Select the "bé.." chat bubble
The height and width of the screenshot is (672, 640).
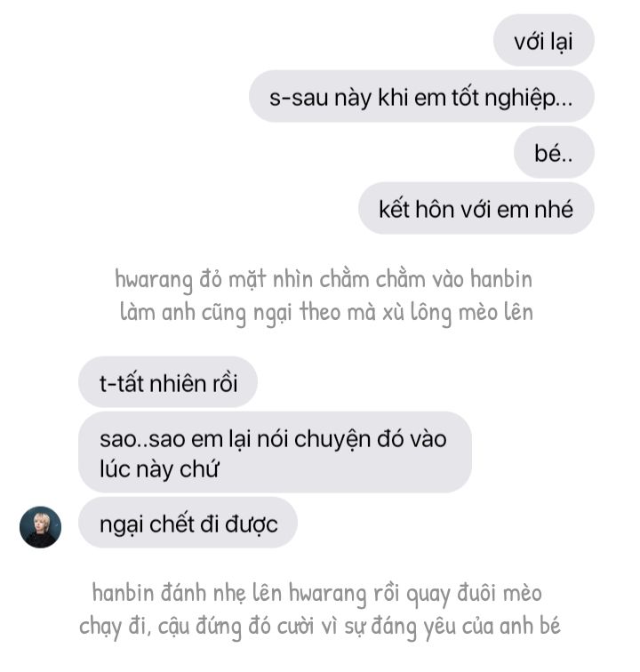coord(554,152)
